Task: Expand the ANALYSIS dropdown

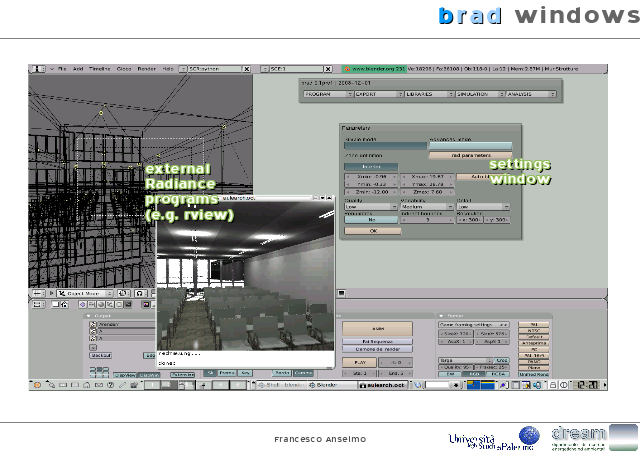Action: tap(530, 93)
